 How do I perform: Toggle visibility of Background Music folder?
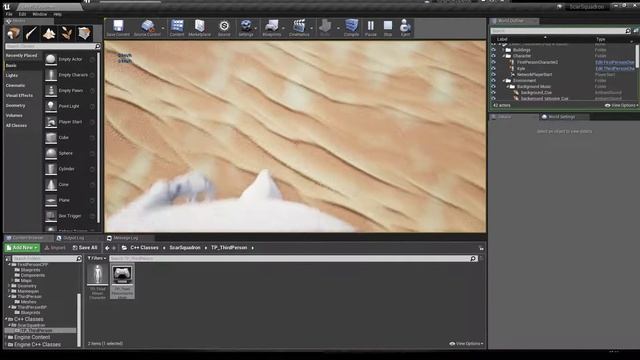pos(493,87)
